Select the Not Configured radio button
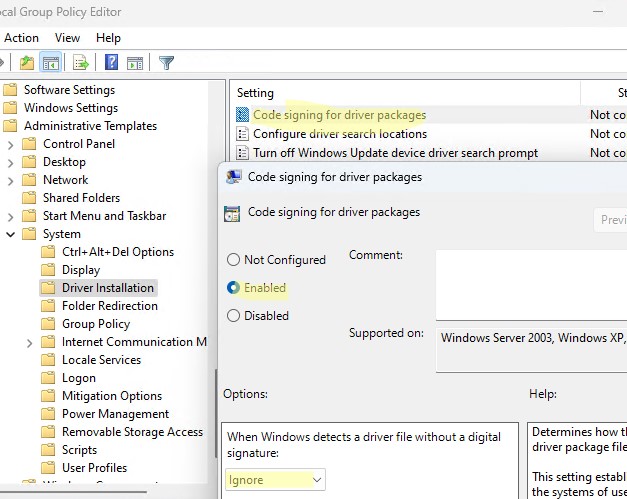The width and height of the screenshot is (627, 499). [x=234, y=260]
